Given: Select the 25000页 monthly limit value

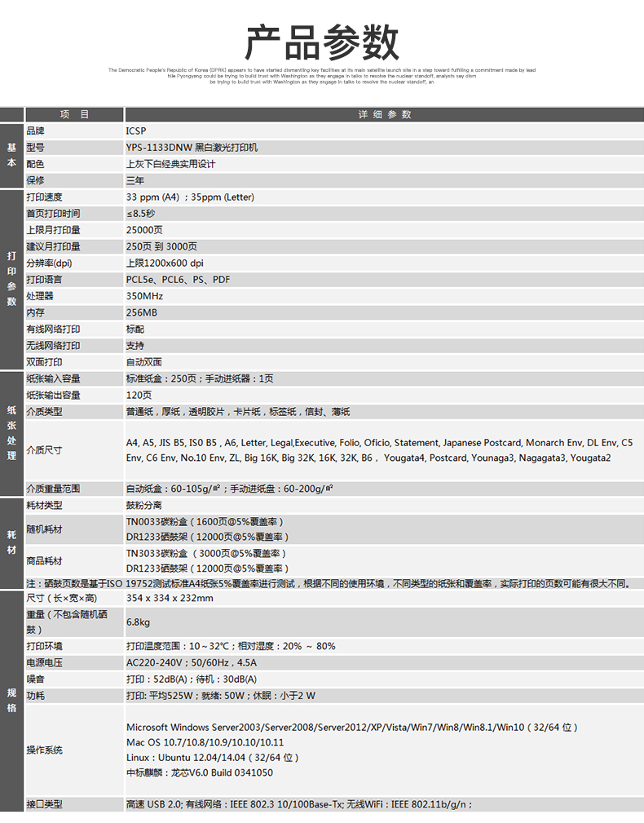Looking at the screenshot, I should click(144, 230).
